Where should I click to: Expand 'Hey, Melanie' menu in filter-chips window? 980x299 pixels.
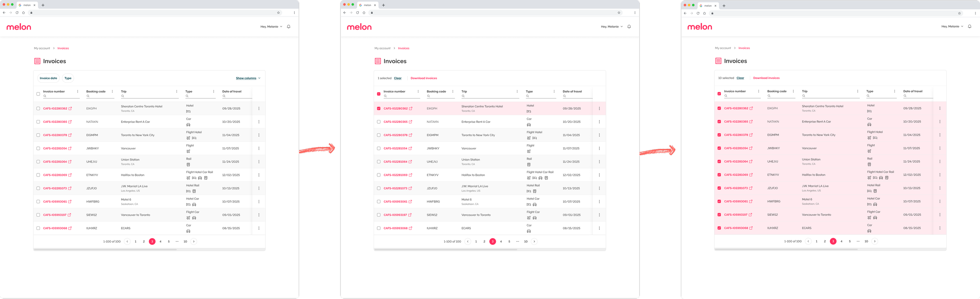[x=271, y=27]
